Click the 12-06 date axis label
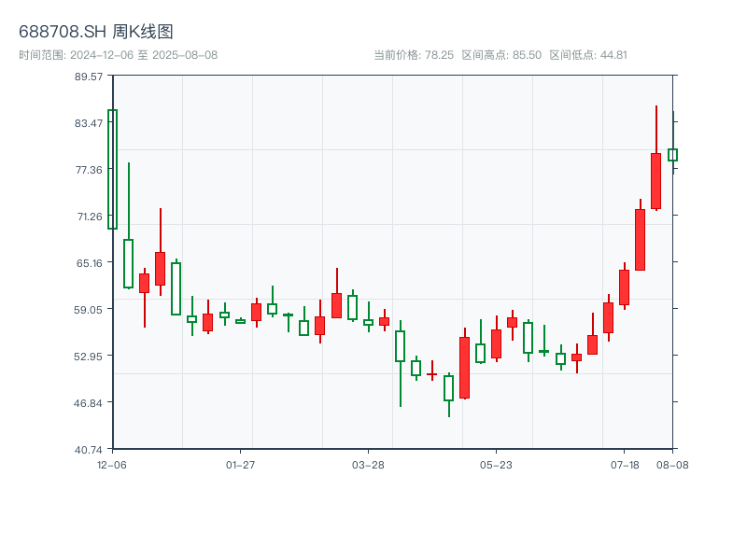Screen dimensions: 747x560 pyautogui.click(x=112, y=465)
